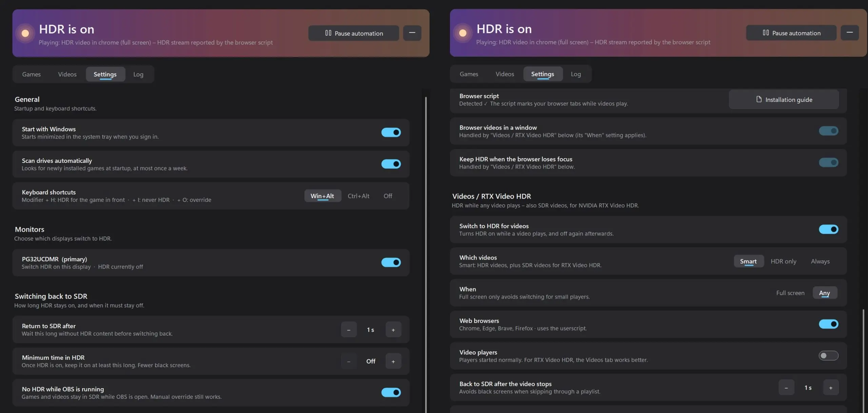Select Ctrl+Alt keyboard shortcut modifier
Image resolution: width=868 pixels, height=413 pixels.
(358, 196)
